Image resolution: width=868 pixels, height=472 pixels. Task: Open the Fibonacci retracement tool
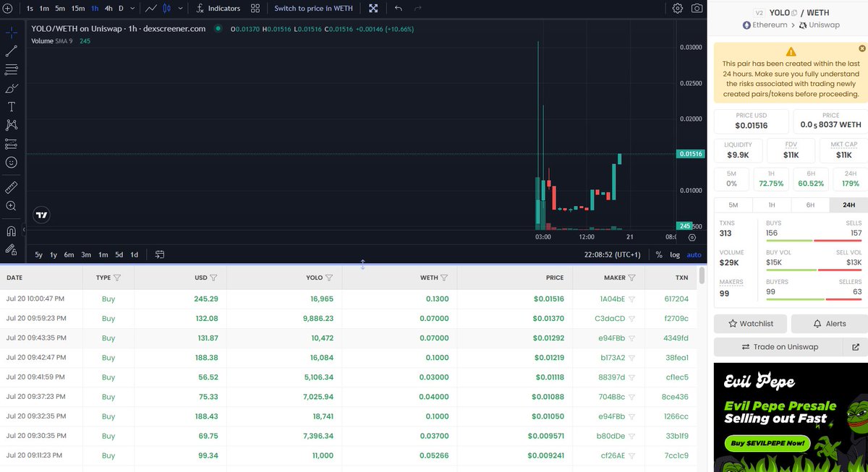12,70
